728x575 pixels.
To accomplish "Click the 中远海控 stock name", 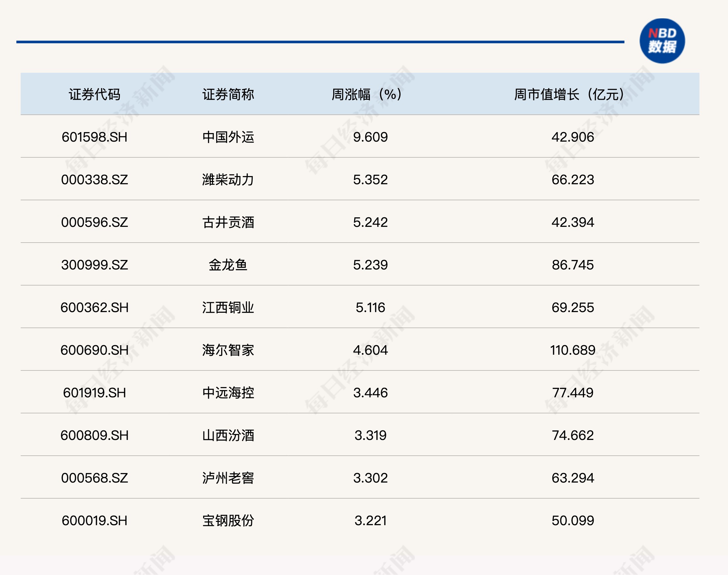I will tap(228, 392).
